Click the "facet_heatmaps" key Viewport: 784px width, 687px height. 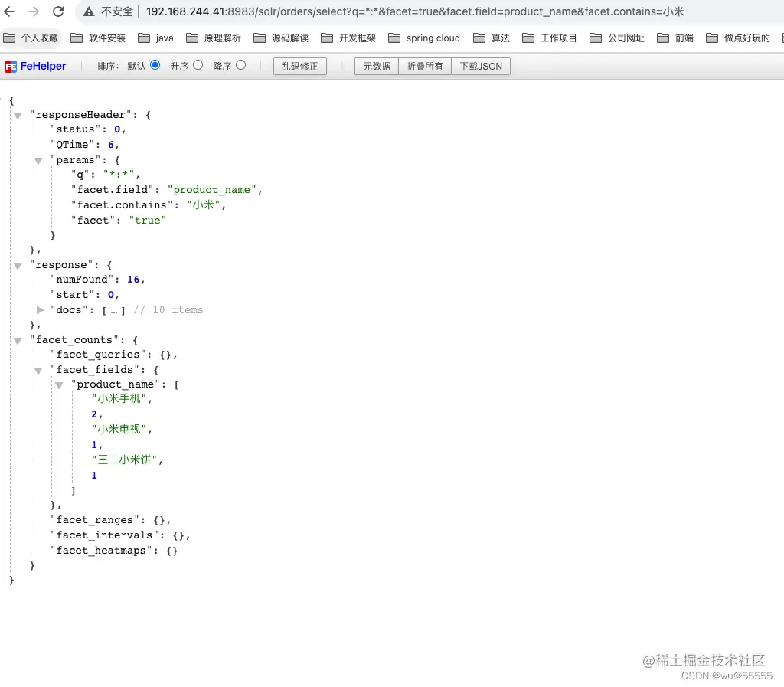[102, 551]
